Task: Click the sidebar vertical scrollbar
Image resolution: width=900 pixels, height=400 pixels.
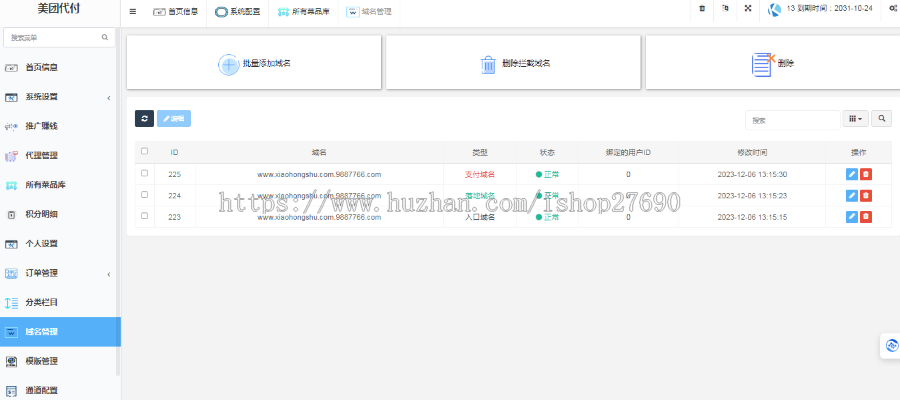Action: pyautogui.click(x=118, y=201)
